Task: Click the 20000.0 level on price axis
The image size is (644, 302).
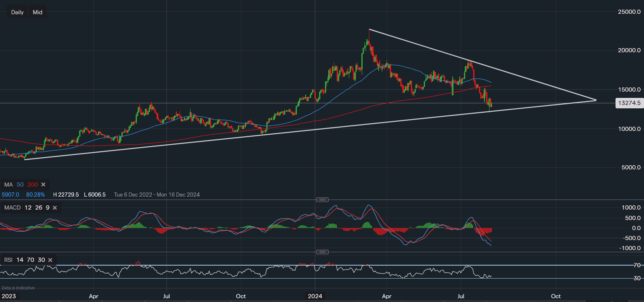Action: click(629, 51)
